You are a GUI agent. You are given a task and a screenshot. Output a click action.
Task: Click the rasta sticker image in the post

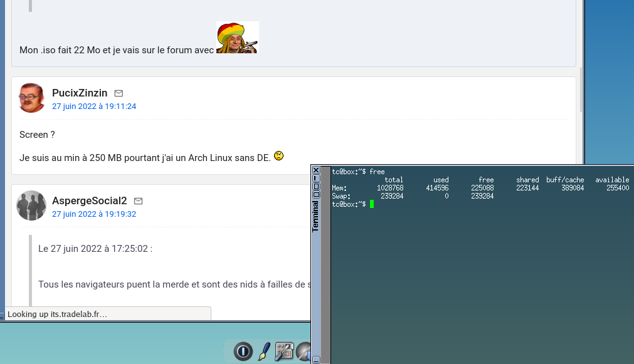coord(237,37)
